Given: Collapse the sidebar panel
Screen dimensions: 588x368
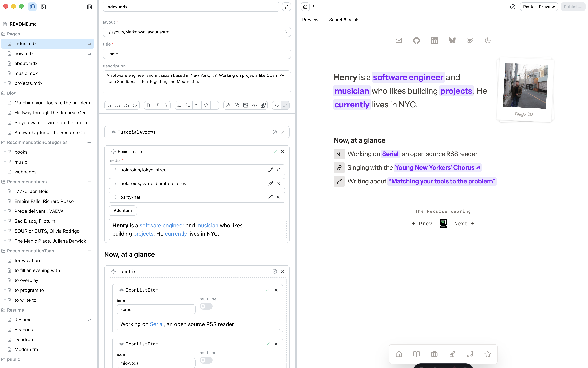Looking at the screenshot, I should point(89,7).
